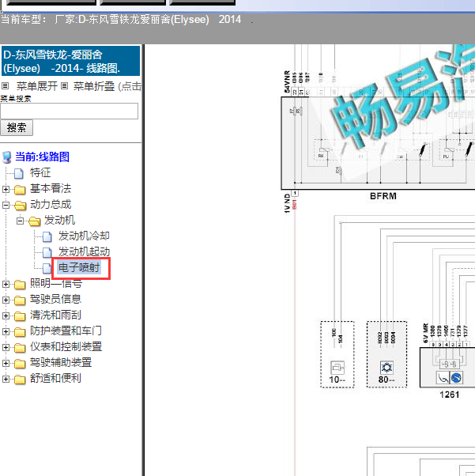This screenshot has width=475, height=476.
Task: Select the 动力总成 tree label
Action: pos(51,204)
